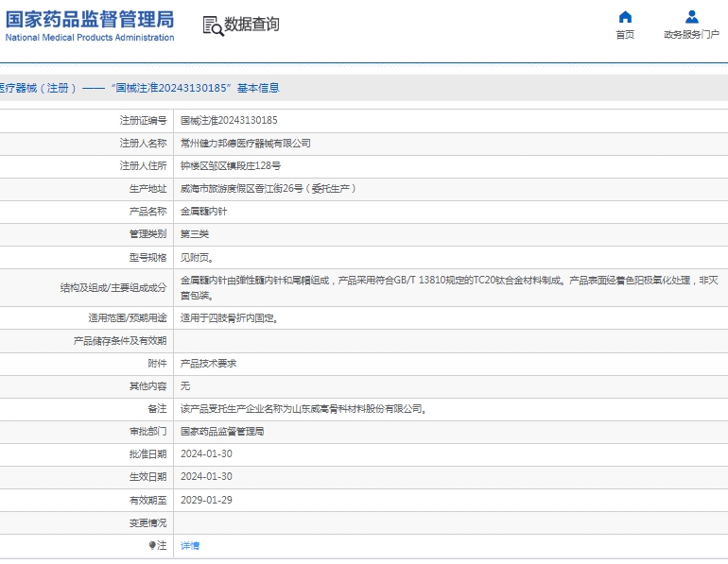Click the 国家药品监督管理局 logo title
This screenshot has width=728, height=564.
[90, 20]
